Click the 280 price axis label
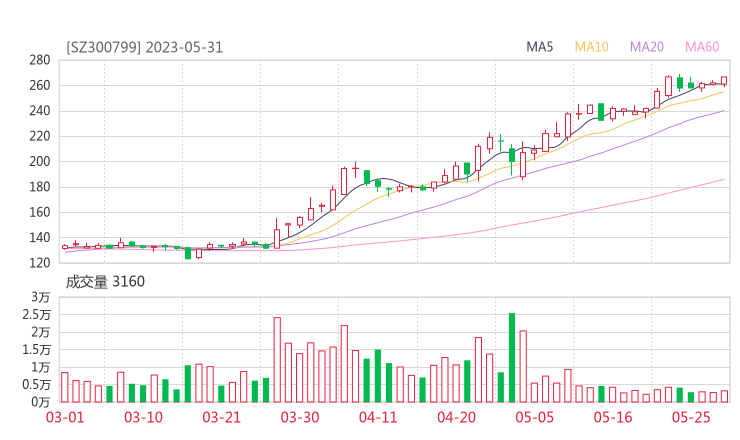740x440 pixels. [x=40, y=60]
